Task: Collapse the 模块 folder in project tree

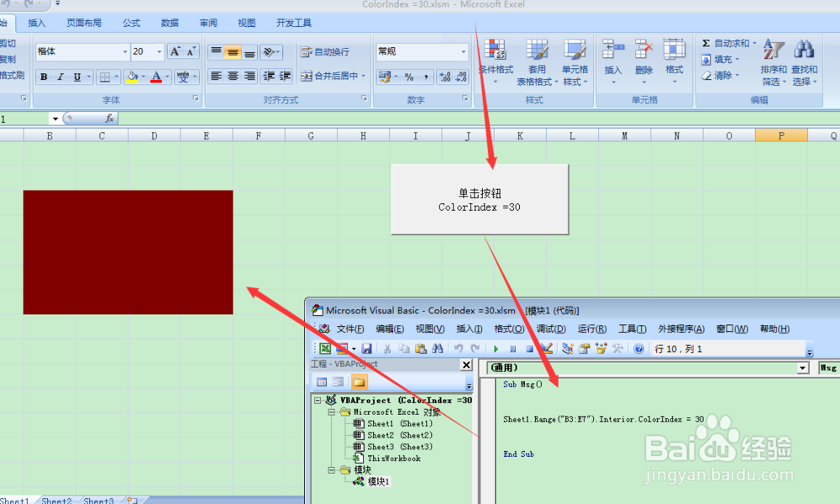Action: 332,470
